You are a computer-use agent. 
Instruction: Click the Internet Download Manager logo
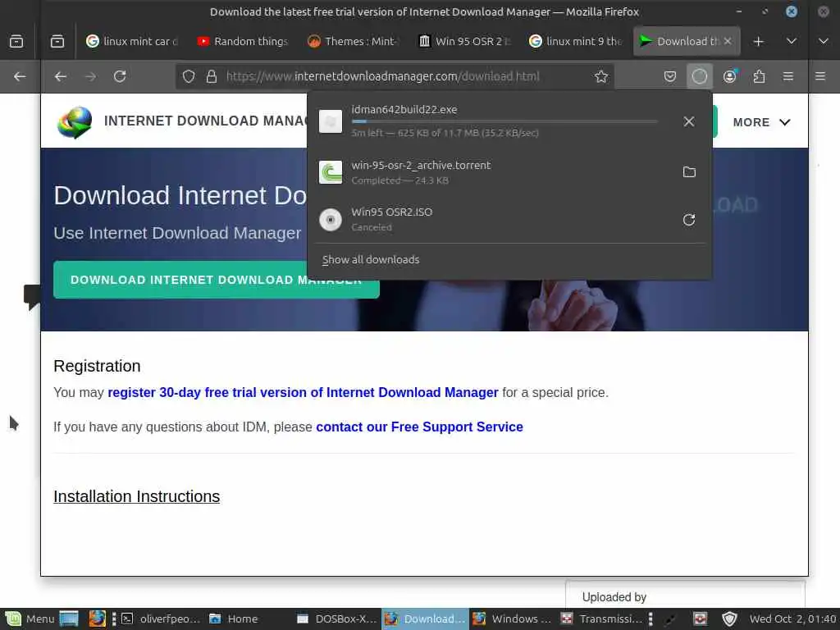click(x=75, y=121)
